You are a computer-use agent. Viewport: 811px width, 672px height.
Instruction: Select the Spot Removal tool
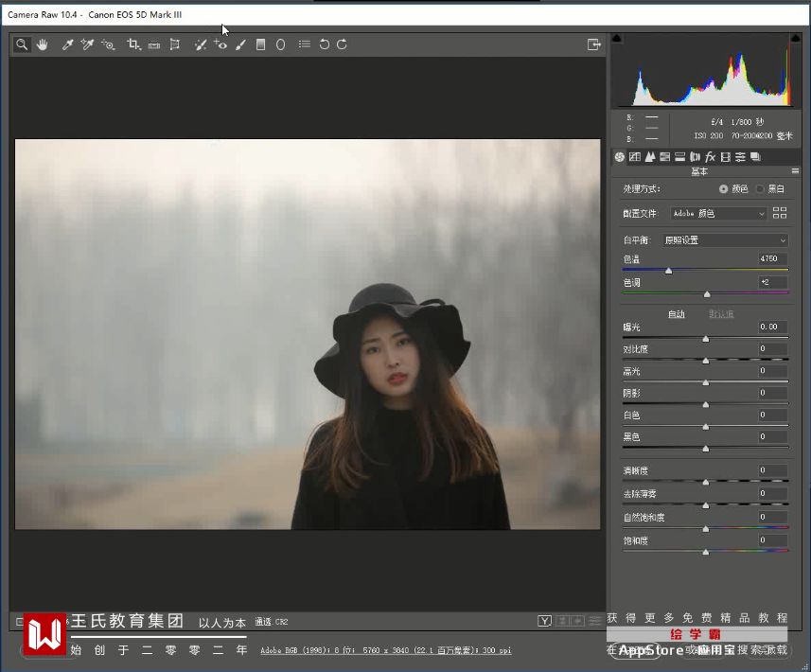[x=201, y=45]
